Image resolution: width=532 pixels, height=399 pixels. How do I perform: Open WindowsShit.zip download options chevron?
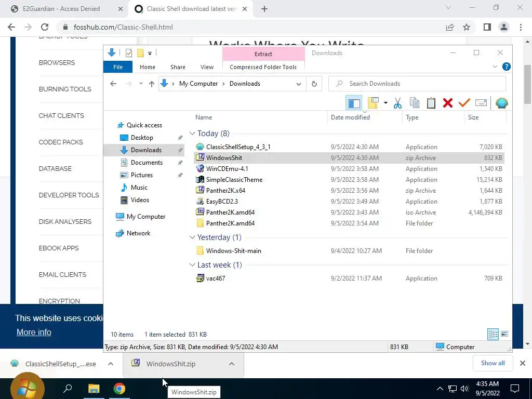pos(231,364)
